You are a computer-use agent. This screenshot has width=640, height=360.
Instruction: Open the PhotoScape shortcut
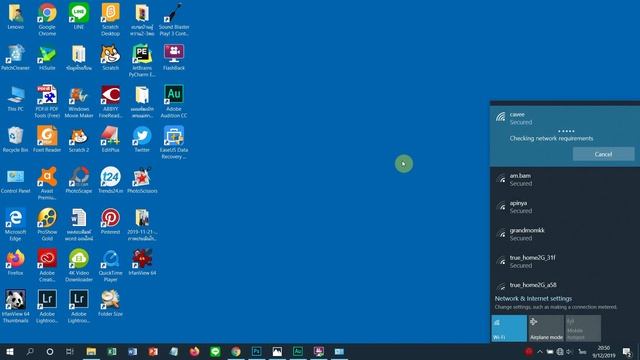coord(79,180)
